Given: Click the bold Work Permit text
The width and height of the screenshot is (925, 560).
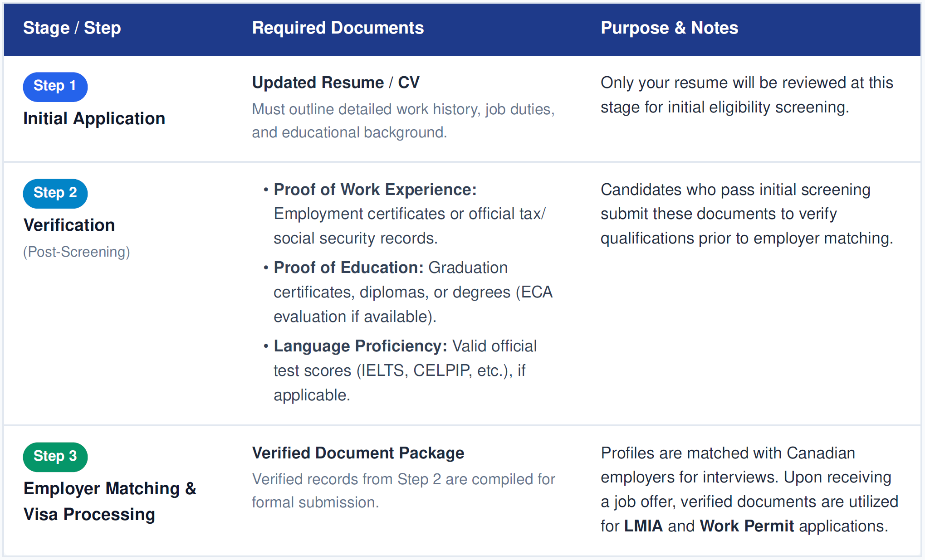Looking at the screenshot, I should coord(747,526).
